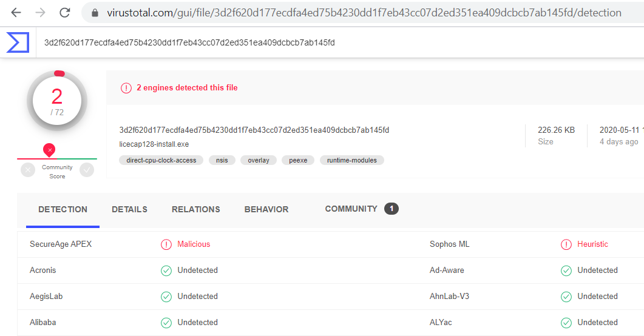Click the 2 / 72 detection score gauge
Viewport: 644px width, 336px height.
tap(57, 101)
